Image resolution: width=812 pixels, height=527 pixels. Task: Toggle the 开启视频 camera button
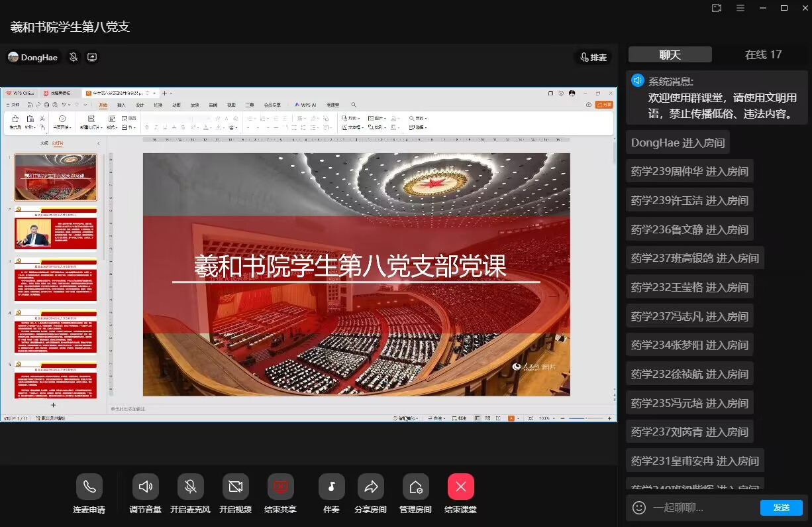click(x=235, y=487)
